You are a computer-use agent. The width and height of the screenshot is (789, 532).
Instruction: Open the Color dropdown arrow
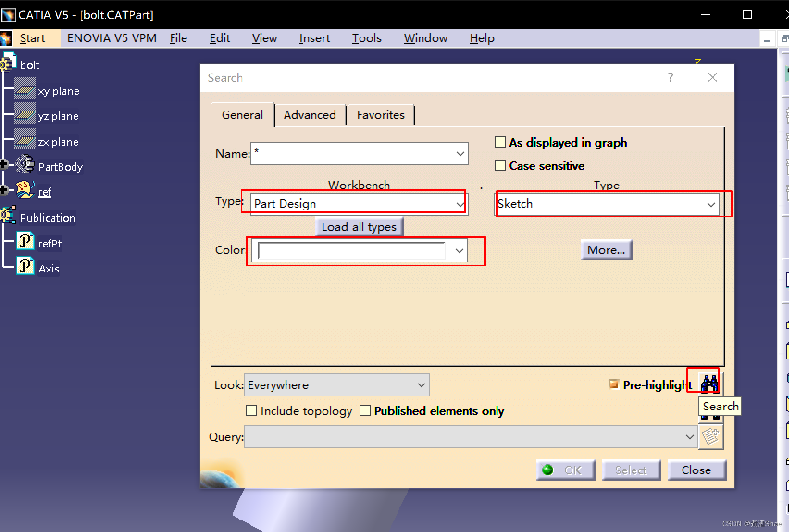point(459,251)
